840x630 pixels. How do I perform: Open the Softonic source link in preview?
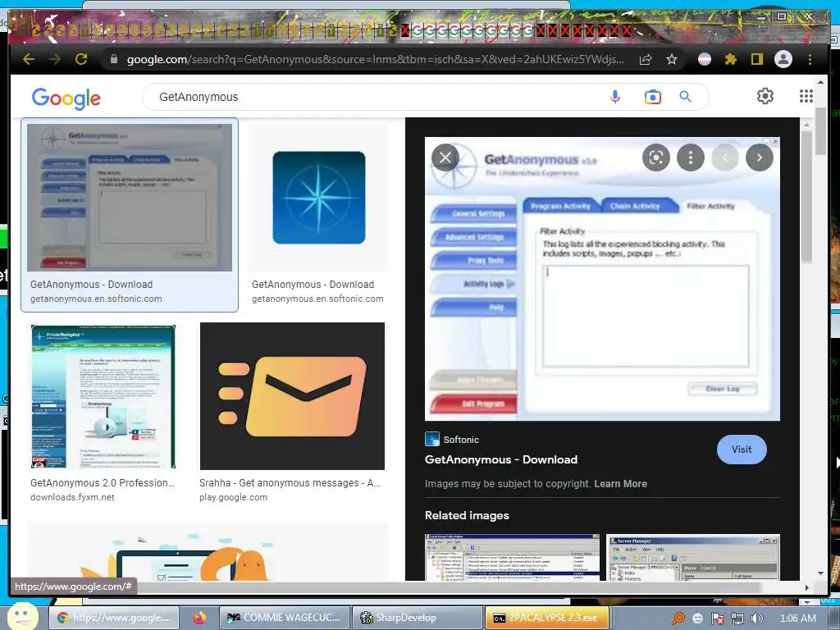[x=452, y=440]
